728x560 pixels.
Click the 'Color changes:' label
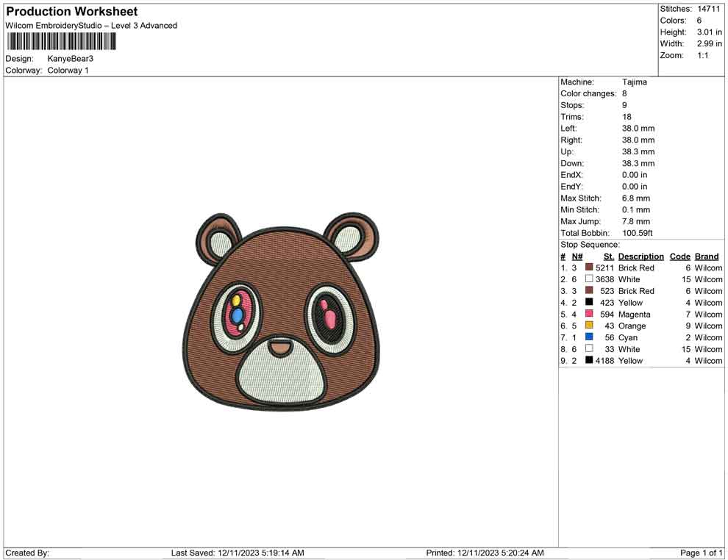pyautogui.click(x=588, y=93)
